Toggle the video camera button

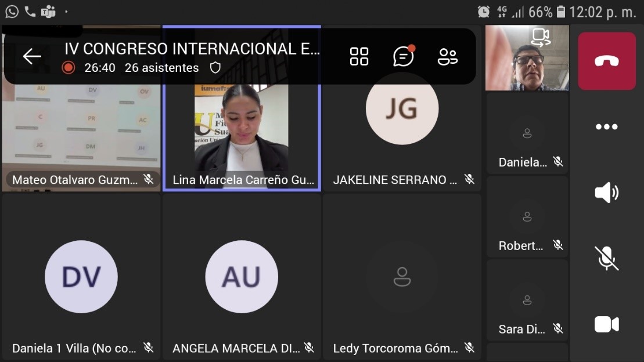tap(606, 324)
